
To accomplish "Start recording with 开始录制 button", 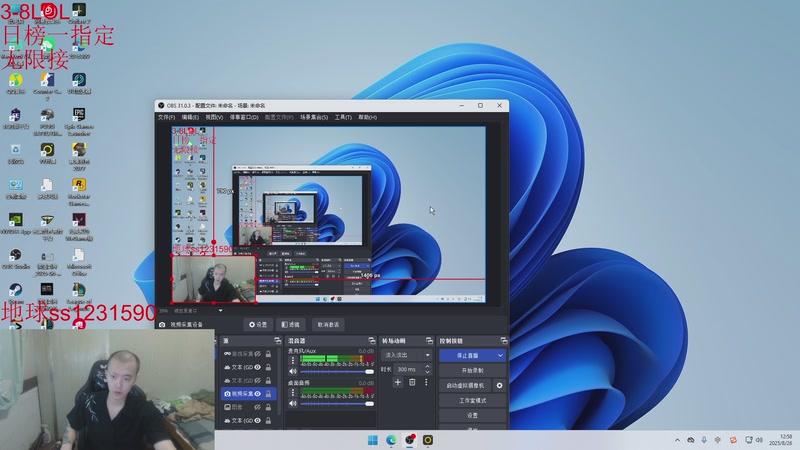I will point(472,370).
